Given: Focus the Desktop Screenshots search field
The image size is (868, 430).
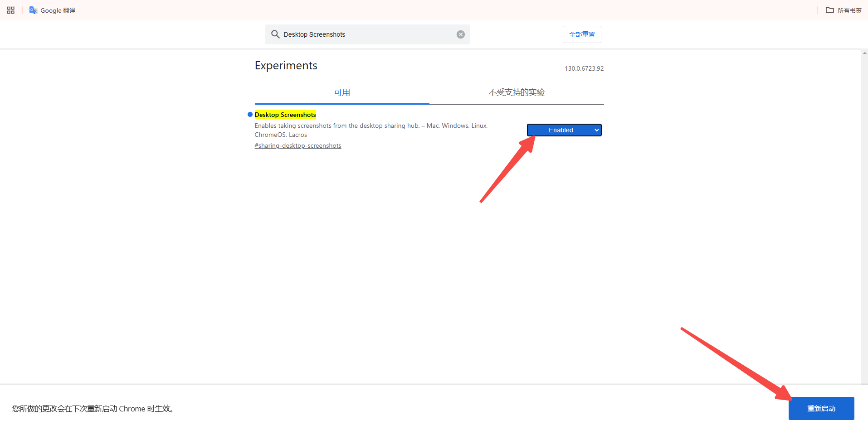Looking at the screenshot, I should pyautogui.click(x=367, y=34).
